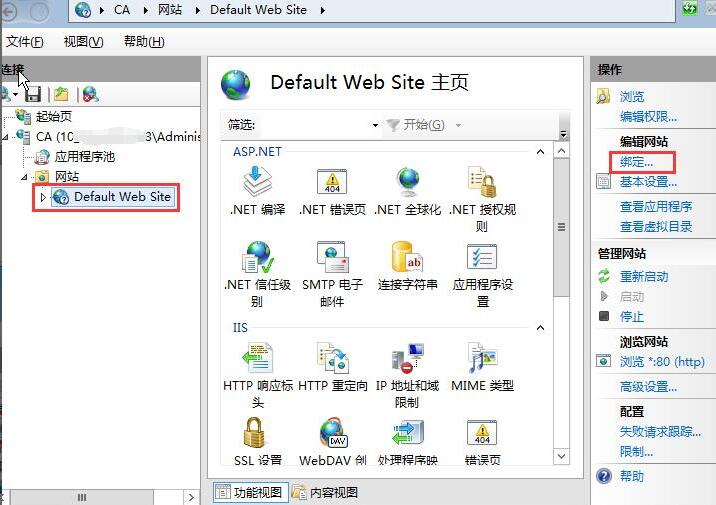This screenshot has width=716, height=505.
Task: Open the 帮助(H) menu
Action: point(144,42)
